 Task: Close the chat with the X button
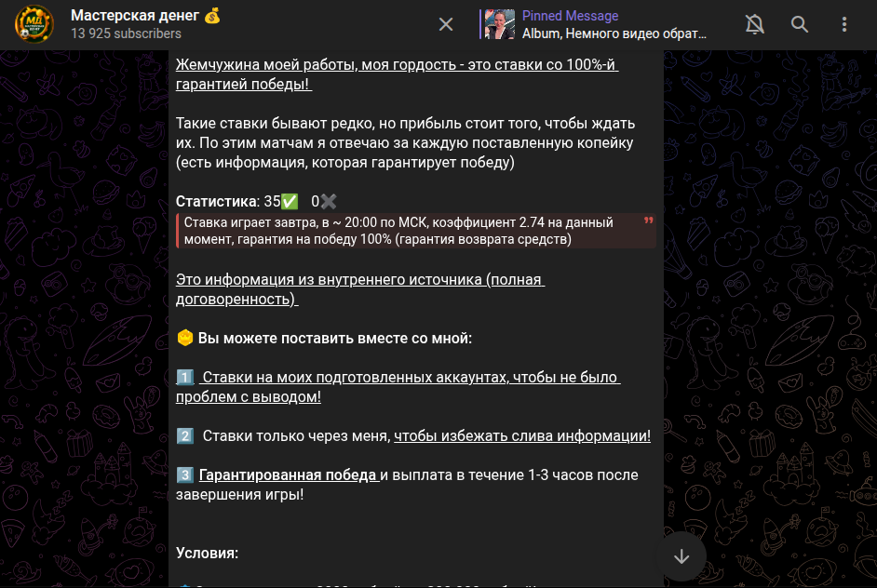click(x=446, y=25)
